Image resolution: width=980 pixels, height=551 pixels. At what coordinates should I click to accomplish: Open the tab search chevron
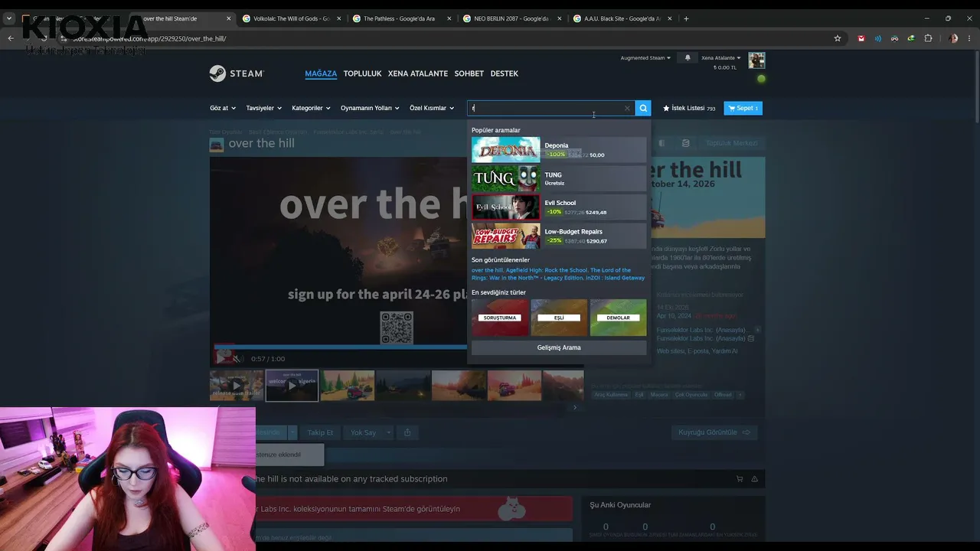(x=9, y=18)
